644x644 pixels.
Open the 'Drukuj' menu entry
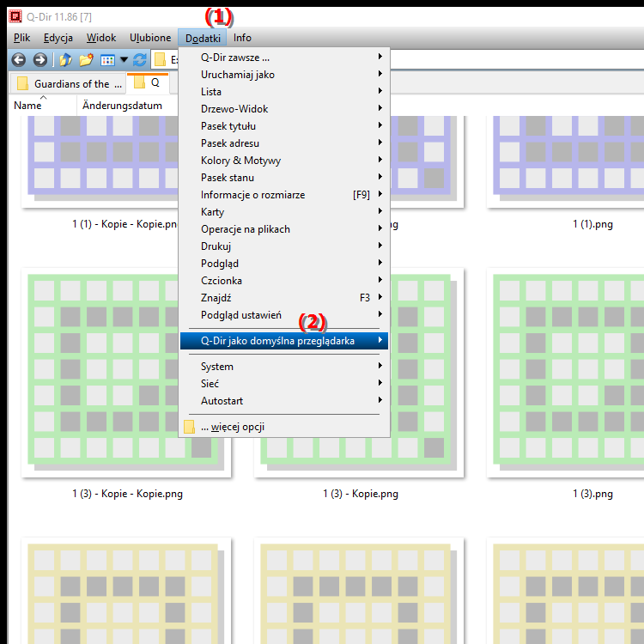[x=284, y=246]
